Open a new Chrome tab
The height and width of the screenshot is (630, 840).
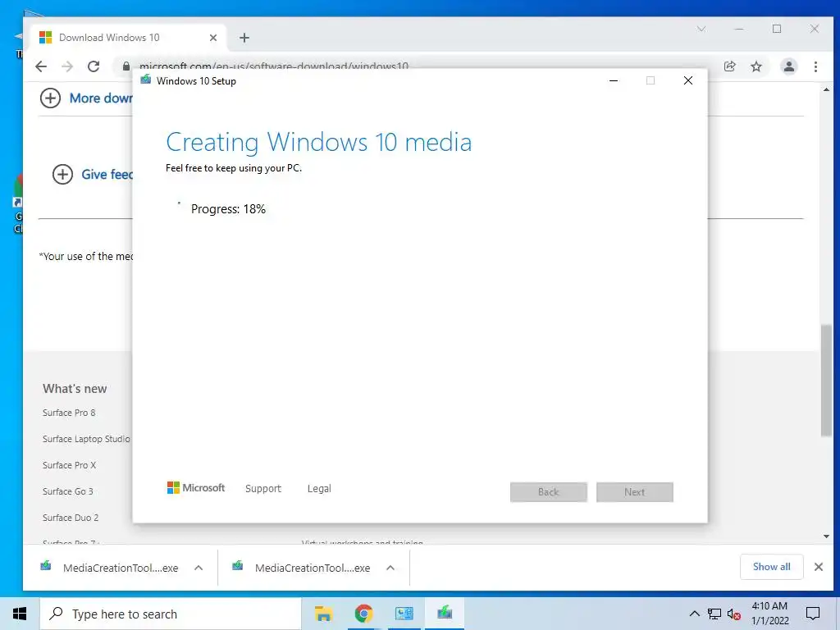click(244, 38)
